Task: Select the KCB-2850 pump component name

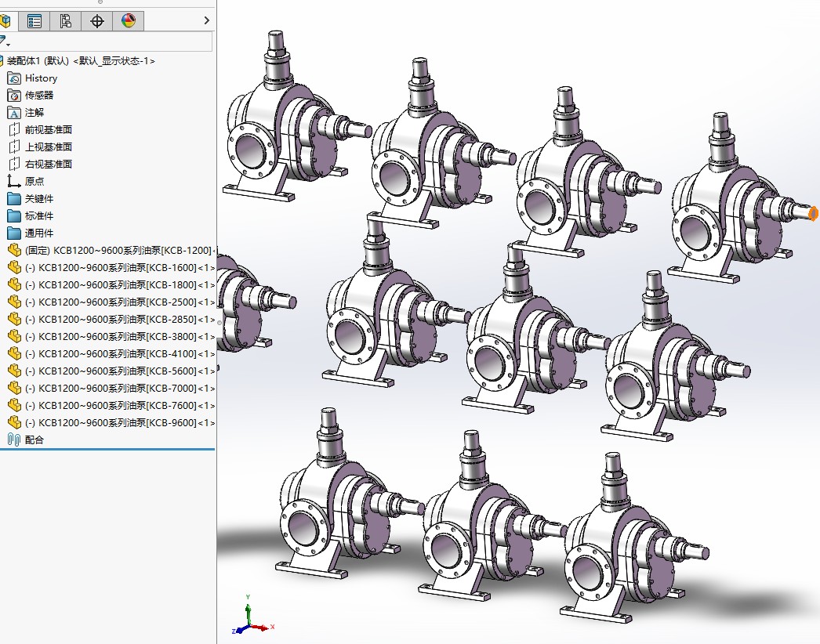Action: pyautogui.click(x=120, y=320)
